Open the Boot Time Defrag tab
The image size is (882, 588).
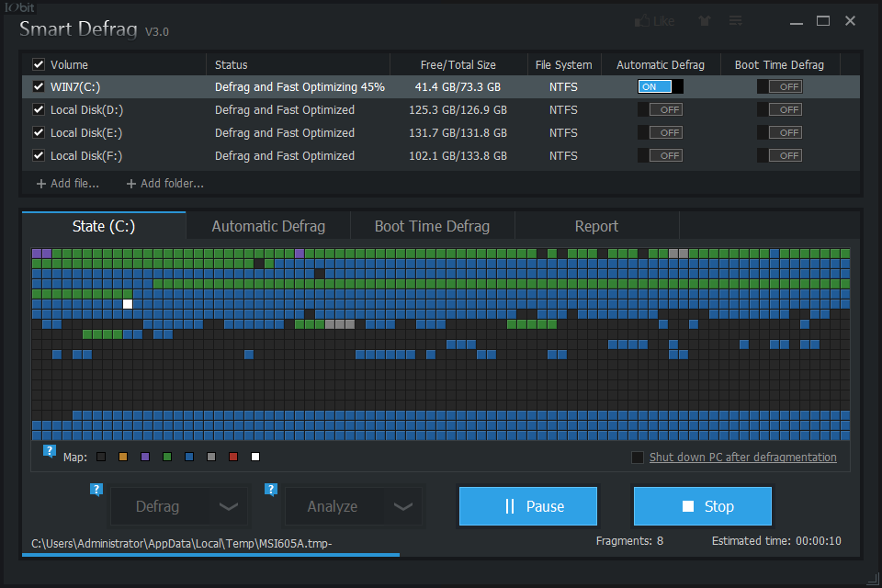[432, 226]
